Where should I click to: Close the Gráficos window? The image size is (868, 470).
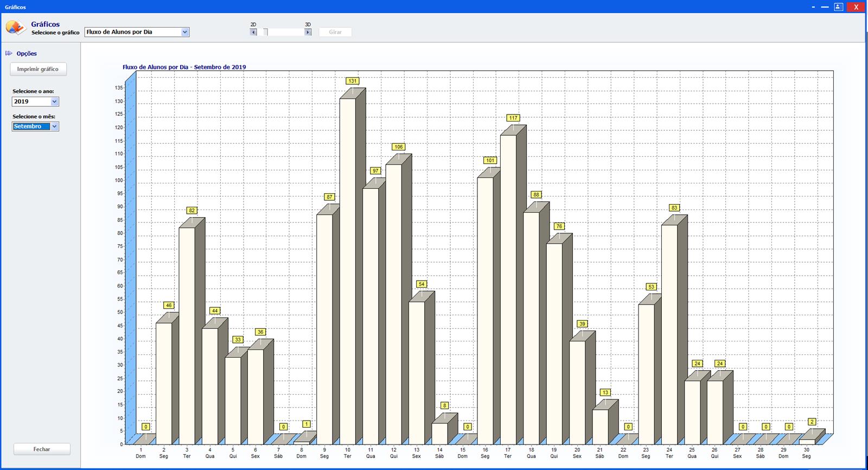pyautogui.click(x=857, y=7)
